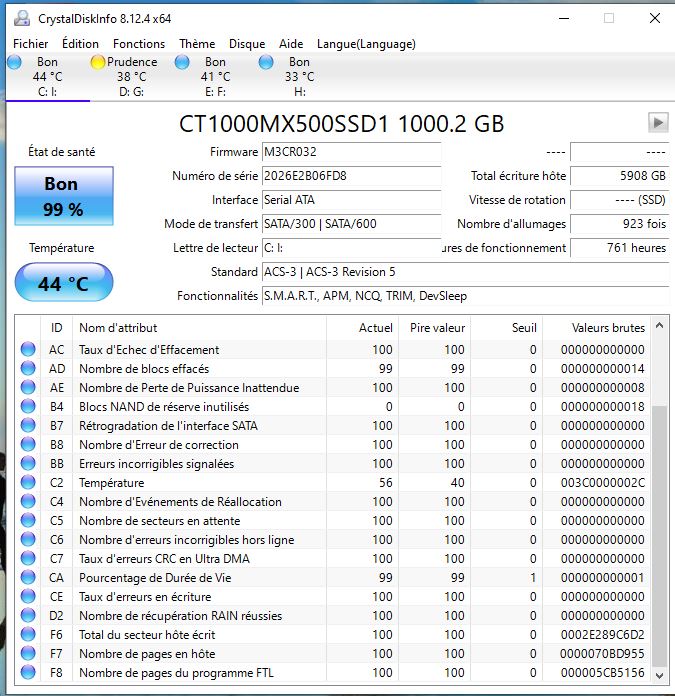Open the Édition menu
The width and height of the screenshot is (675, 696).
click(x=80, y=44)
